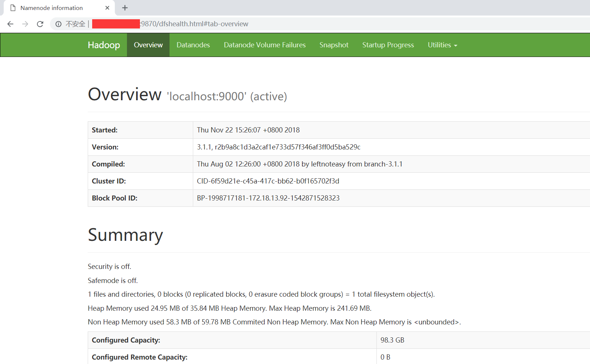Image resolution: width=590 pixels, height=364 pixels.
Task: Focus the address bar URL
Action: [194, 24]
